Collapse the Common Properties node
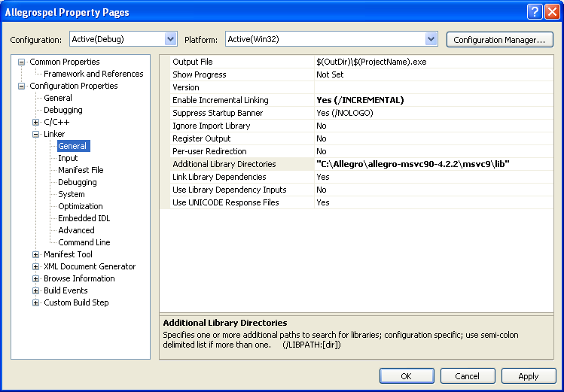Viewport: 564px width, 392px height. click(x=22, y=62)
